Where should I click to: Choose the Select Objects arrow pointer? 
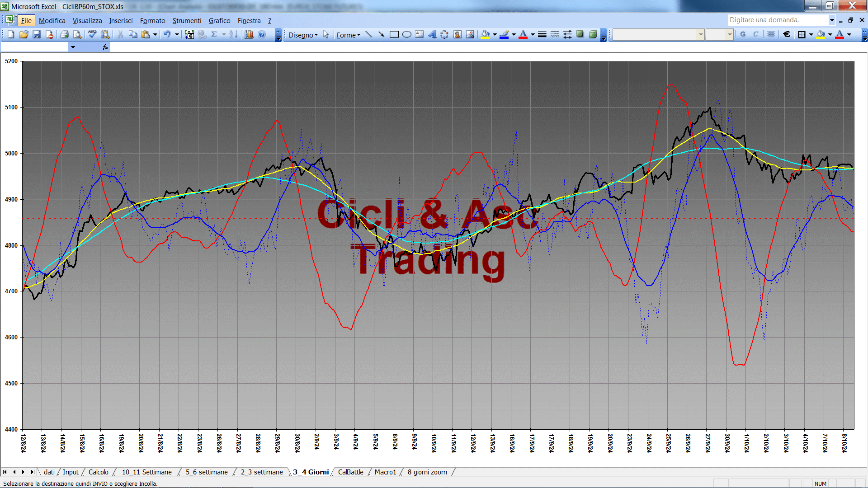(326, 35)
